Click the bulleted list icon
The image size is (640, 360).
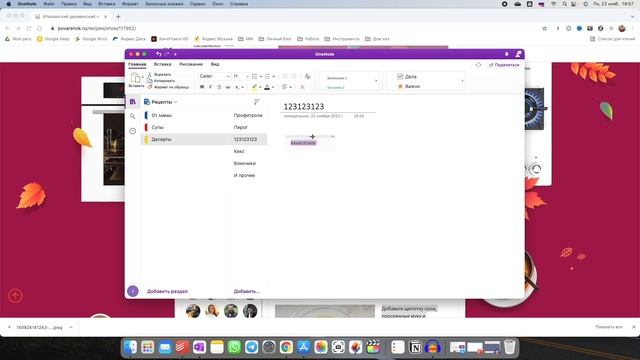[x=254, y=76]
